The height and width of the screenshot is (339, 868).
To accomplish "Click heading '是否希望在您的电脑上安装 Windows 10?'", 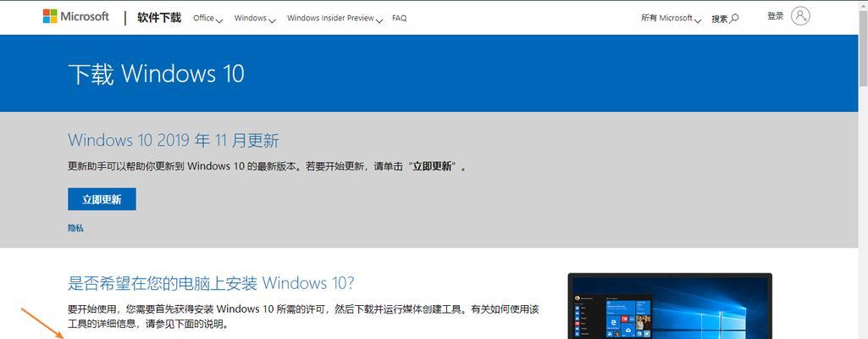I will coord(210,284).
